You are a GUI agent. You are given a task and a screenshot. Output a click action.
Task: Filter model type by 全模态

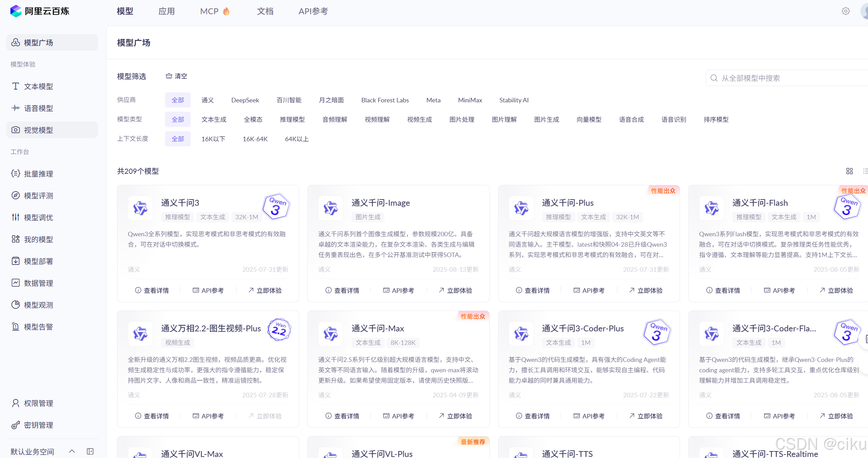tap(253, 119)
